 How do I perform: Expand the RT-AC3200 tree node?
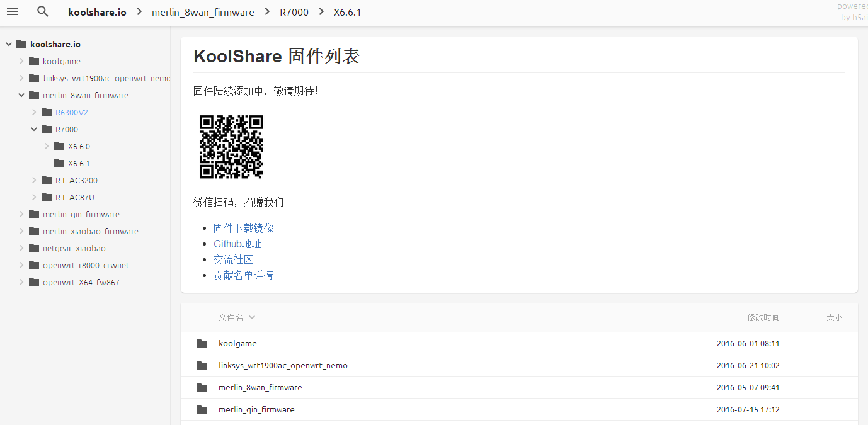34,180
